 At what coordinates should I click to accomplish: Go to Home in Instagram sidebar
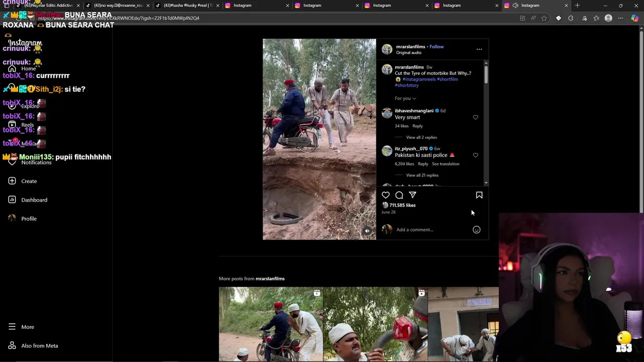[x=23, y=68]
